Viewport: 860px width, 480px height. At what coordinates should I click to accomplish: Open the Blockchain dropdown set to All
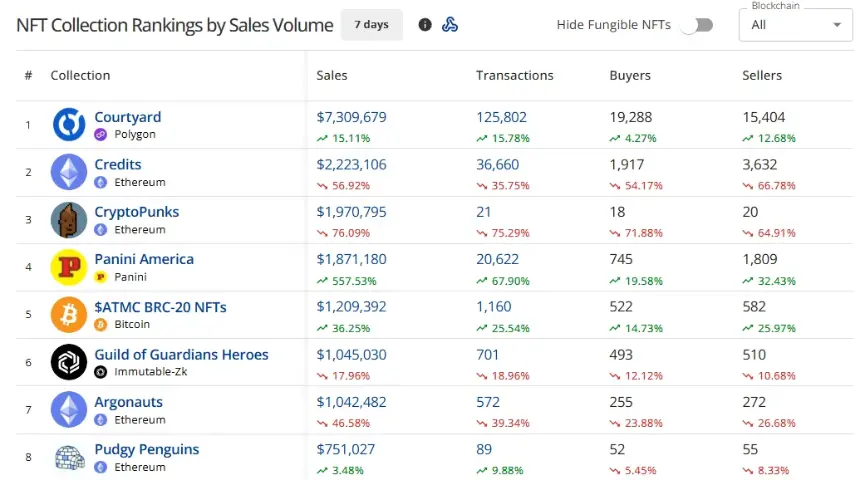coord(796,25)
